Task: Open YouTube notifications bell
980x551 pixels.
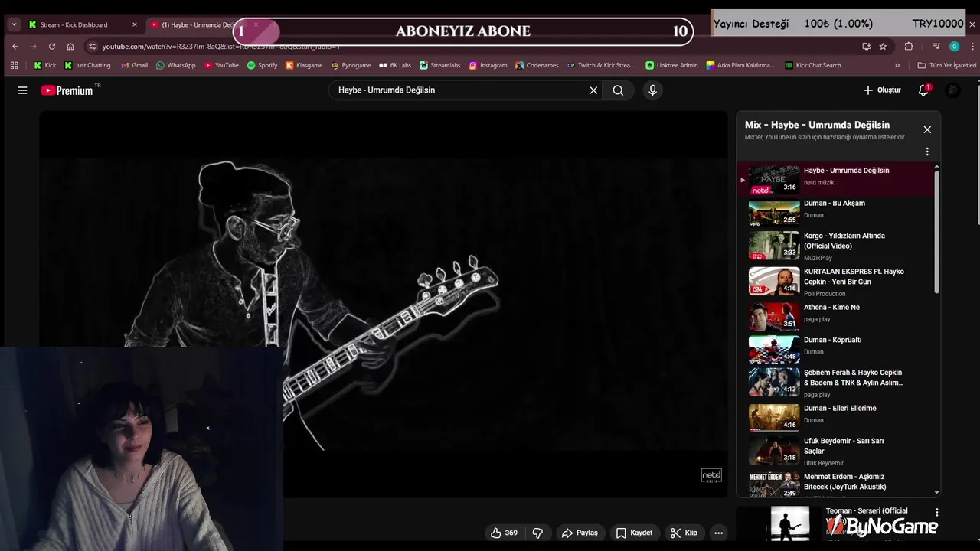Action: tap(923, 90)
